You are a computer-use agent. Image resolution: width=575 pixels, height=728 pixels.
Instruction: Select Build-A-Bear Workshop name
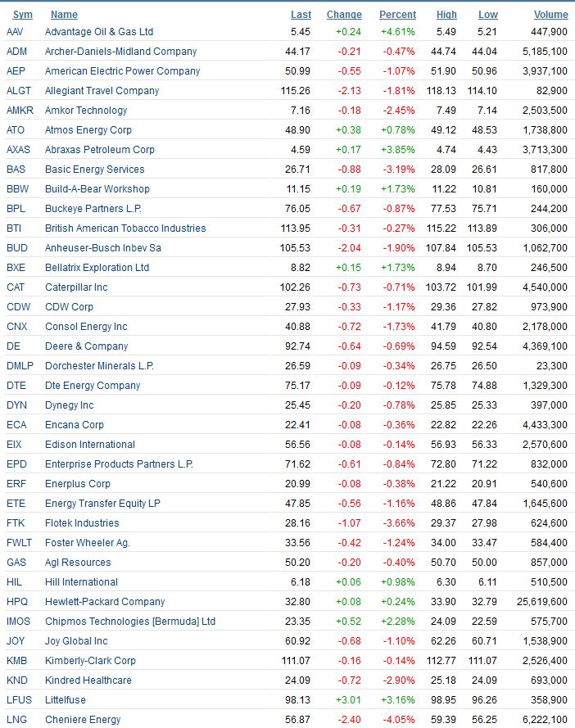[x=97, y=189]
